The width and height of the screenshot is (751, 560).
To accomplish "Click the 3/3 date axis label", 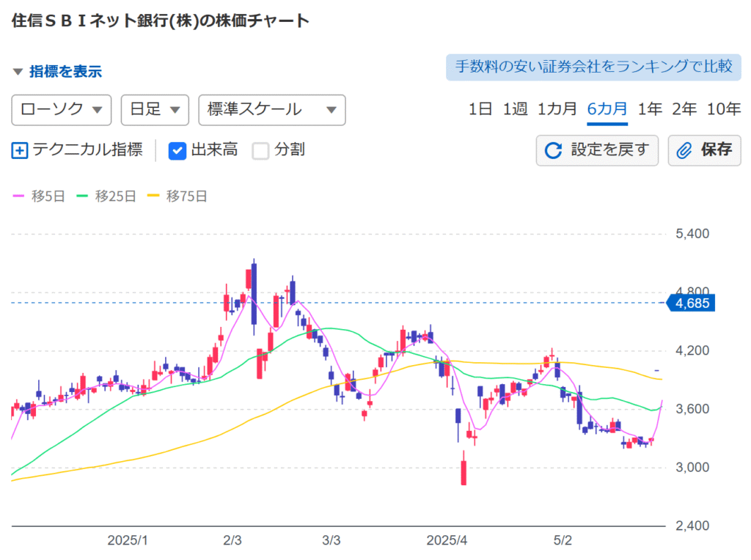I will tap(331, 540).
